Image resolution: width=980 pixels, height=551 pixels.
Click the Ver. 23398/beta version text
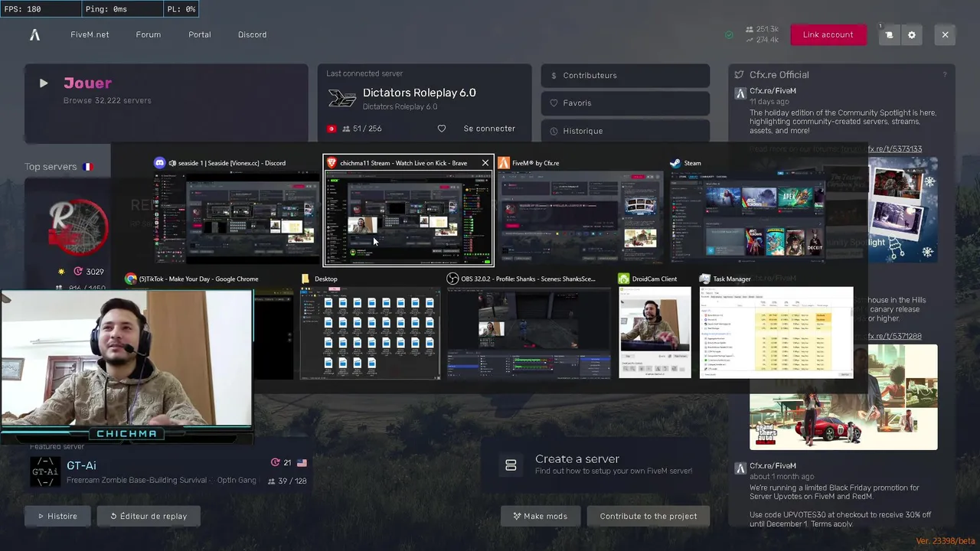click(x=946, y=541)
